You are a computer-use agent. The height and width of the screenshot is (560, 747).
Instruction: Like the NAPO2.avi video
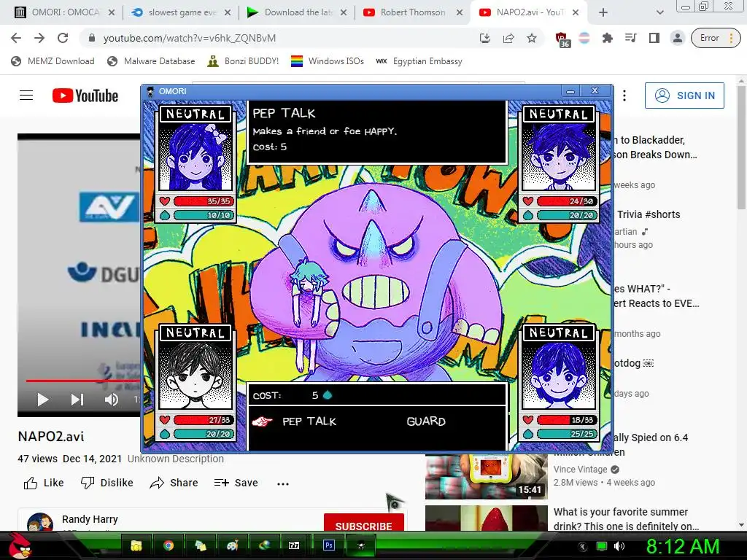point(43,483)
